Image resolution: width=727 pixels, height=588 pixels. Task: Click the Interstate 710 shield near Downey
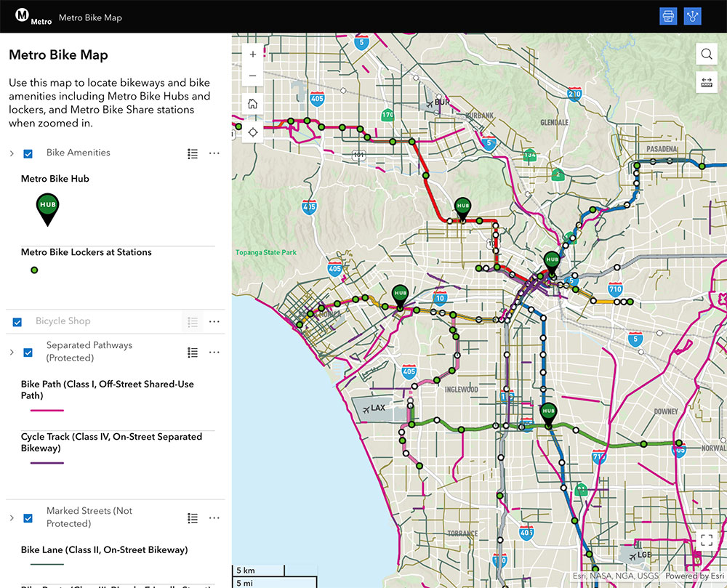pyautogui.click(x=598, y=457)
